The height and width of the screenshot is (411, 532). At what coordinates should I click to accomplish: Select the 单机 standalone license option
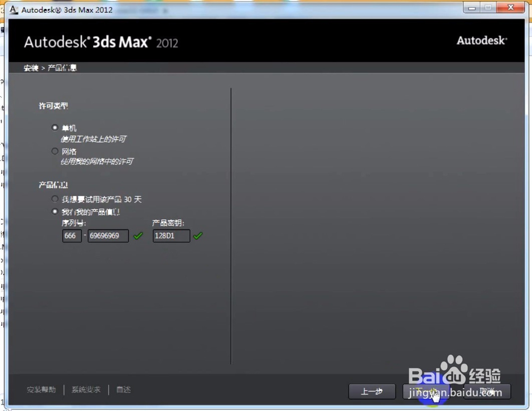tap(55, 127)
